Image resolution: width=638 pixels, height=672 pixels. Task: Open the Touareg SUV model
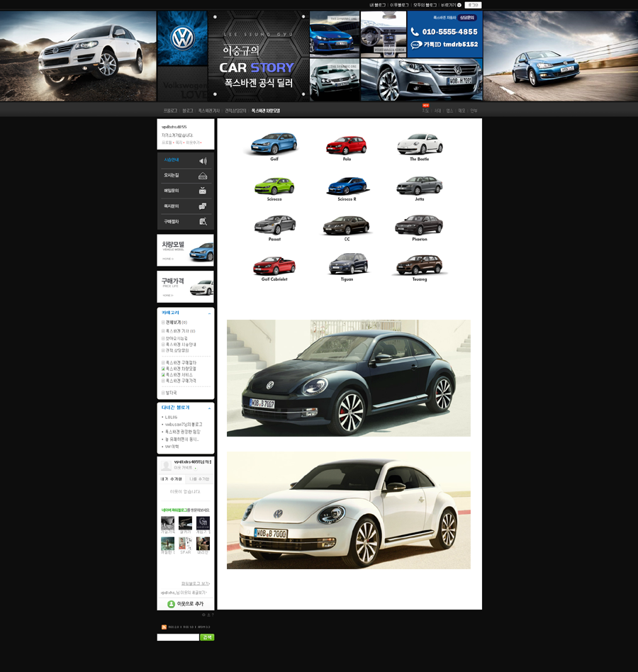[x=419, y=264]
